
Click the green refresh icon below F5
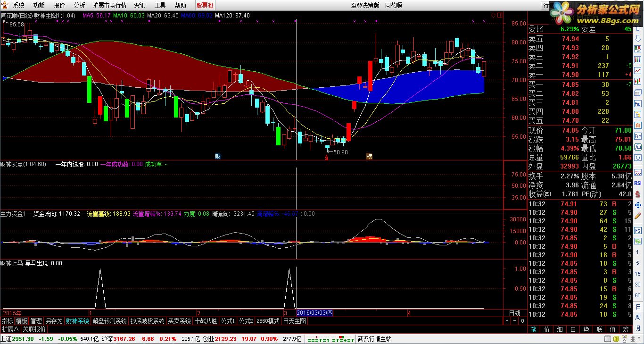click(x=637, y=241)
